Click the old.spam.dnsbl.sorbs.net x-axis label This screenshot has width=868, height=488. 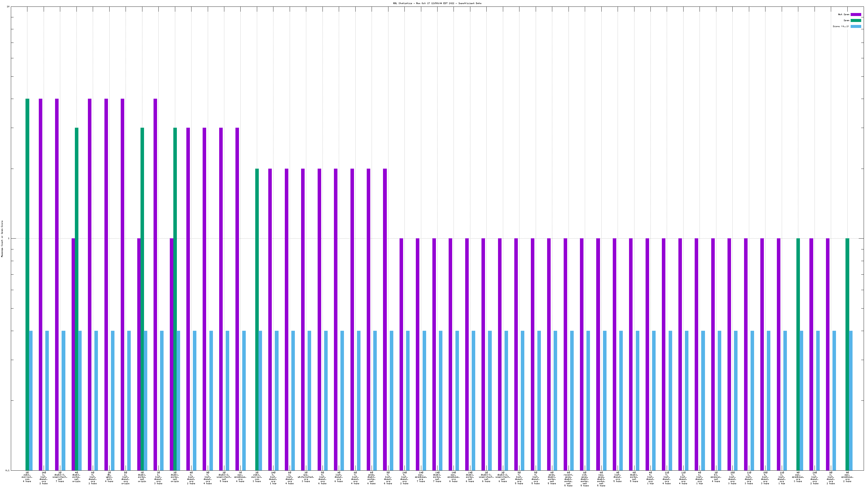coord(585,479)
